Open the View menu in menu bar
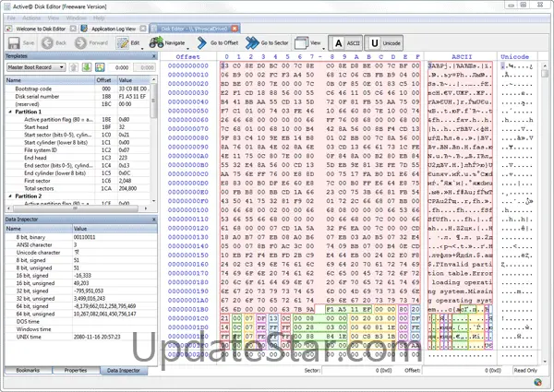The width and height of the screenshot is (554, 392). click(54, 18)
